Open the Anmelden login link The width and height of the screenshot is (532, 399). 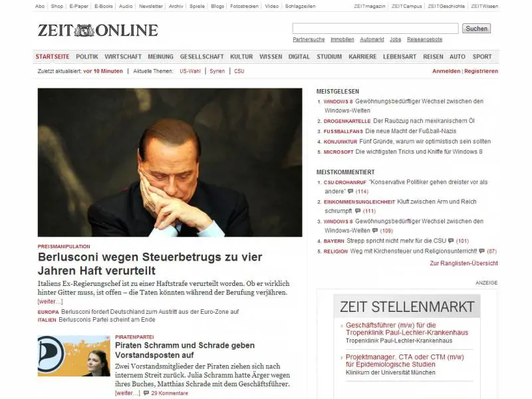[x=446, y=71]
